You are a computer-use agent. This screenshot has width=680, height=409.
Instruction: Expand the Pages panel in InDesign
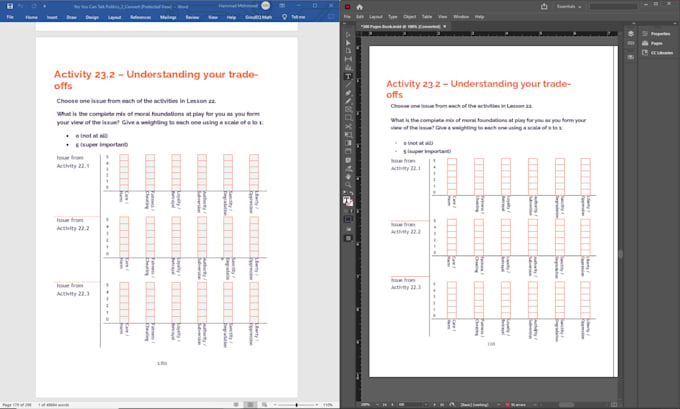(652, 43)
